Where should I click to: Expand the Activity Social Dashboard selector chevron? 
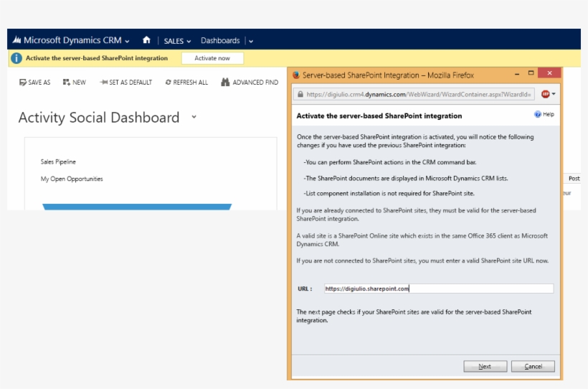point(194,117)
